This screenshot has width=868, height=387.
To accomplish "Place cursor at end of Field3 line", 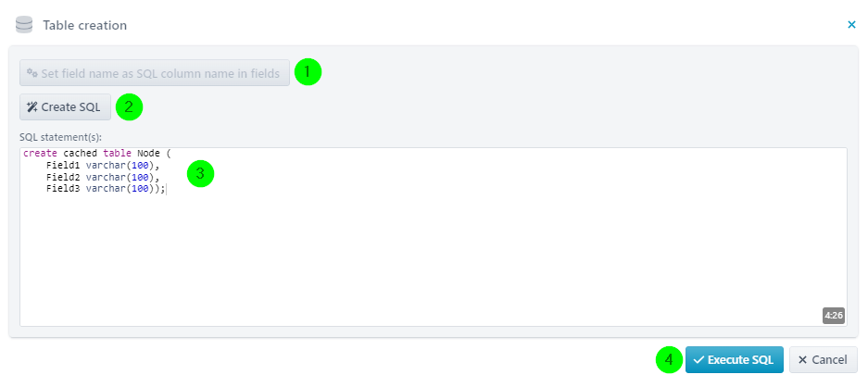I will pos(166,189).
